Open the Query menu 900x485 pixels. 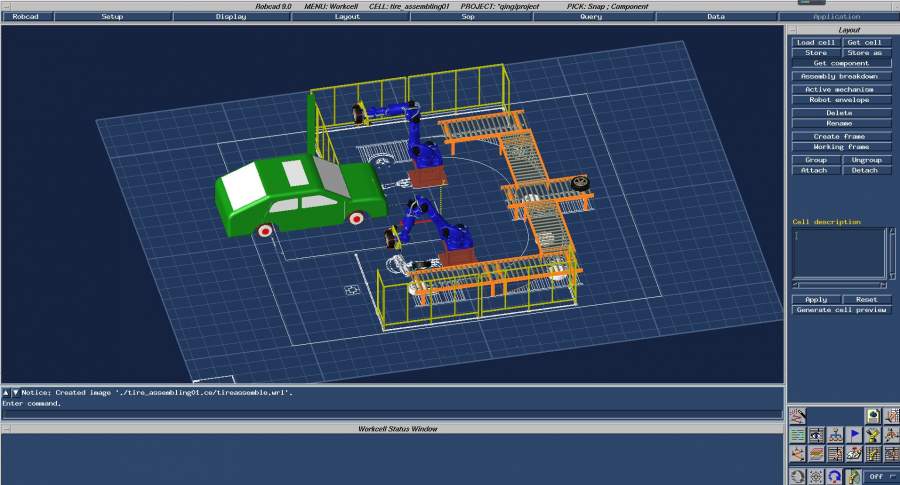click(591, 17)
